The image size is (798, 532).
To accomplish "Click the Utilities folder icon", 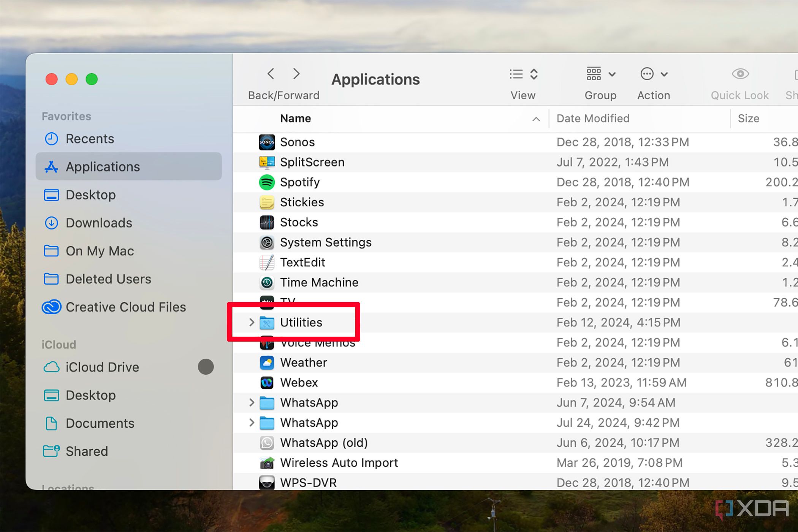I will tap(267, 323).
